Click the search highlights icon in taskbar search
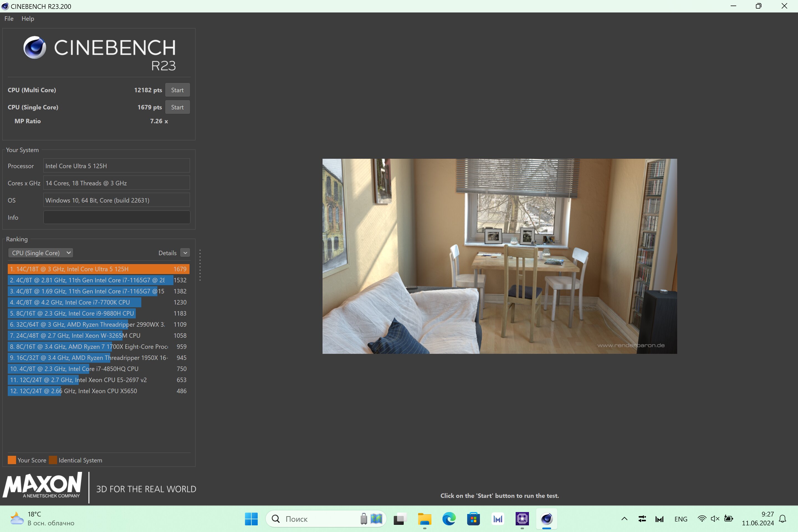 (x=372, y=519)
